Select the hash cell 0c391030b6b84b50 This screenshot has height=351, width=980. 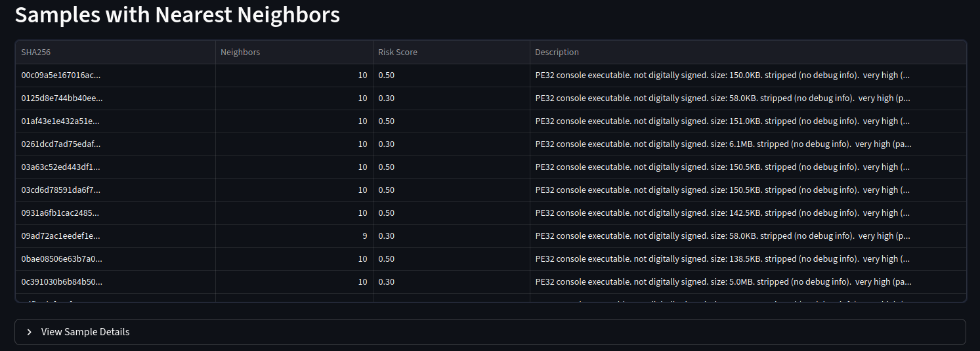(62, 282)
